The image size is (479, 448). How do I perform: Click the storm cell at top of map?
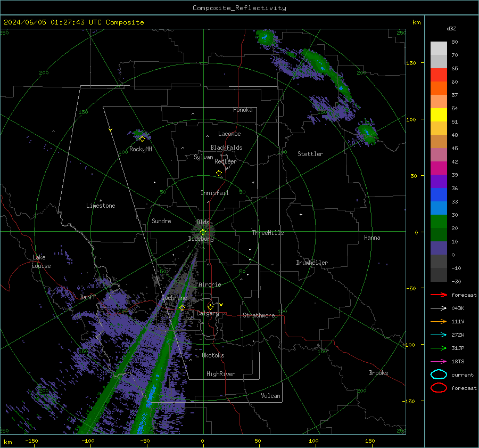point(266,37)
